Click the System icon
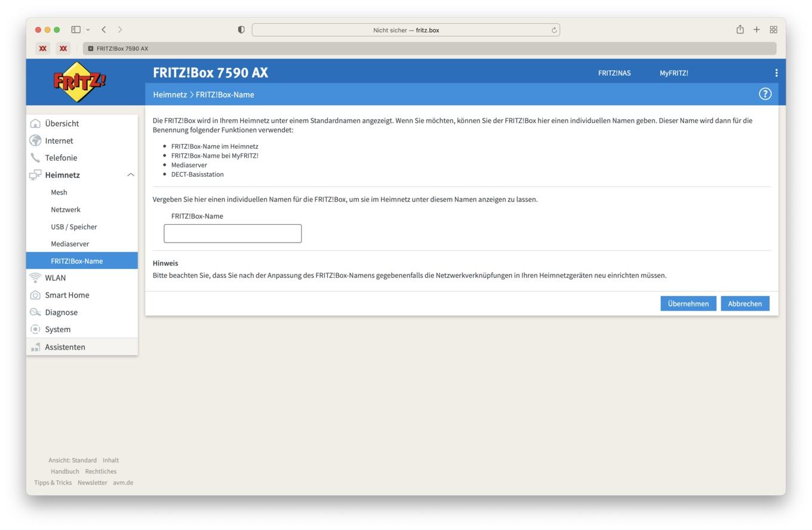The image size is (812, 530). click(35, 329)
